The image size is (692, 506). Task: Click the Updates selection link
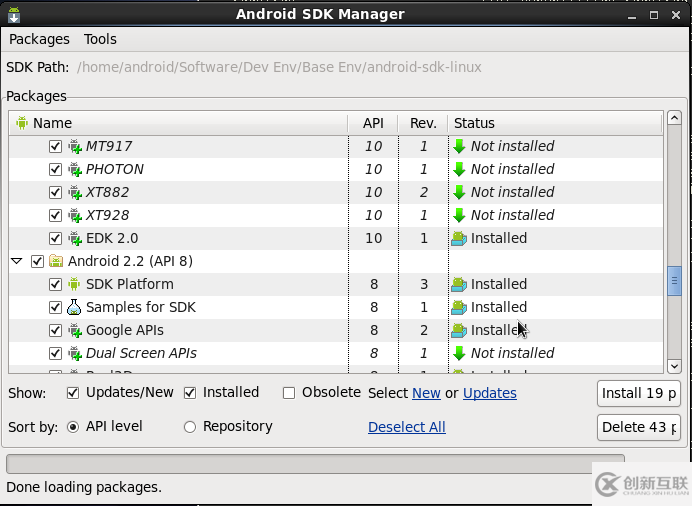point(490,393)
